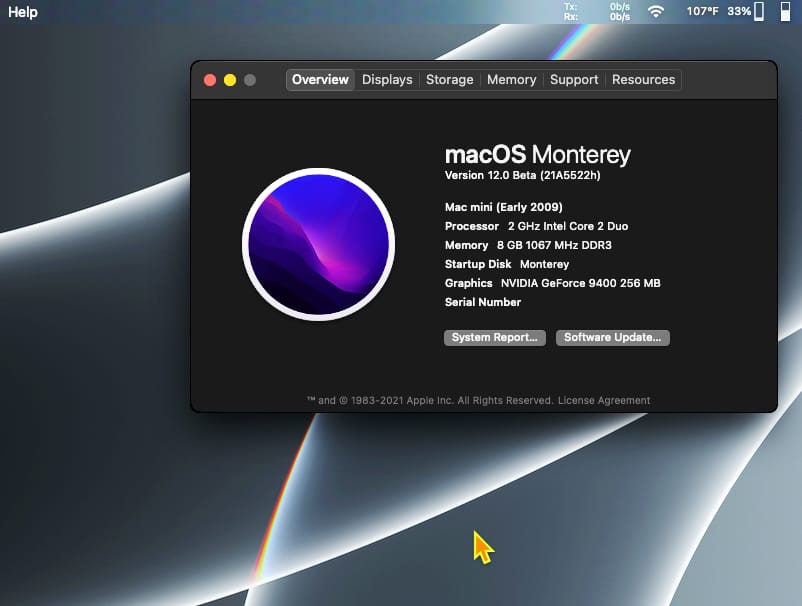This screenshot has width=802, height=606.
Task: Minimize window with the yellow button
Action: 230,80
